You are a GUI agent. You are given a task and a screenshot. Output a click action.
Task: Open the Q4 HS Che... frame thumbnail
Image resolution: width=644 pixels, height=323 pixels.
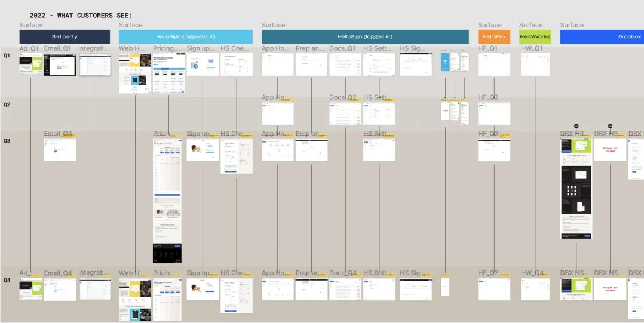(237, 296)
